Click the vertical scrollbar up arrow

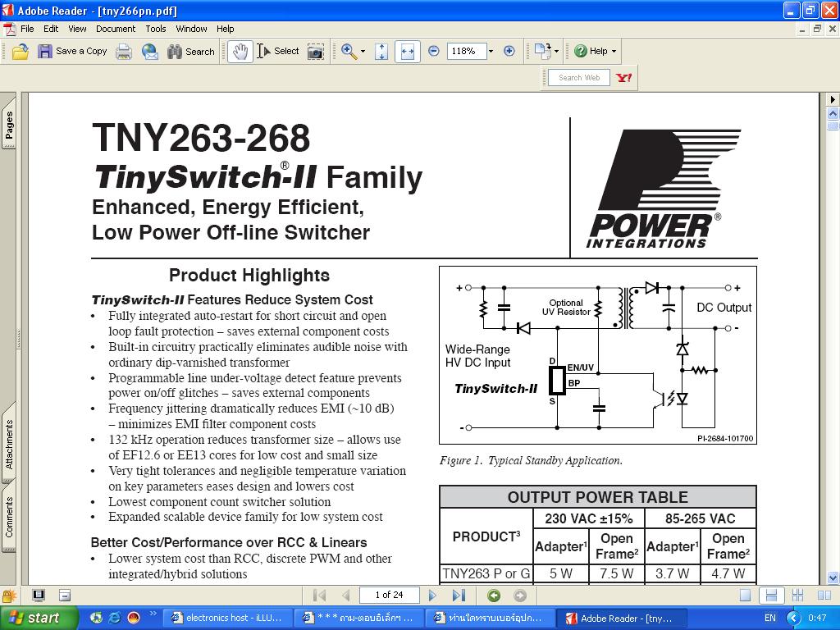click(x=833, y=113)
